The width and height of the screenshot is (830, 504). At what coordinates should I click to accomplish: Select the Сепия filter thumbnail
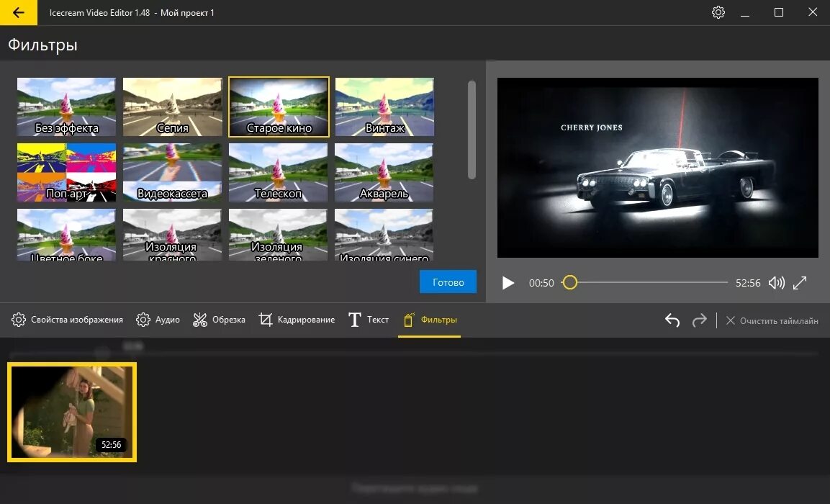coord(173,107)
